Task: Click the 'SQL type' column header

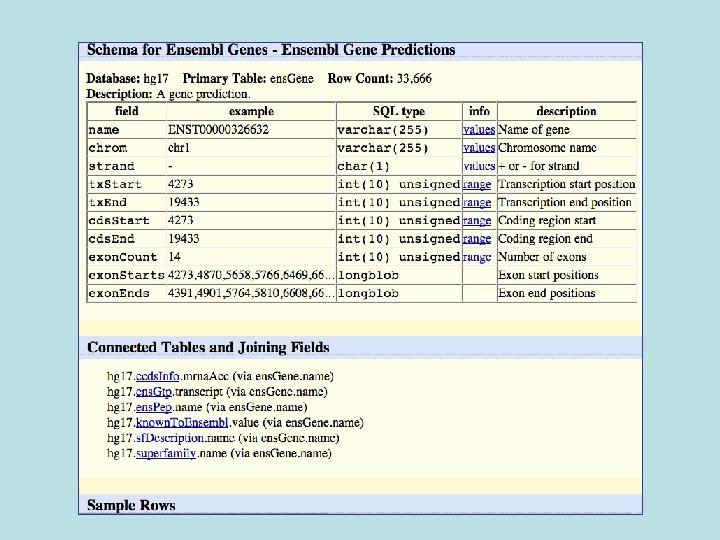Action: click(399, 111)
